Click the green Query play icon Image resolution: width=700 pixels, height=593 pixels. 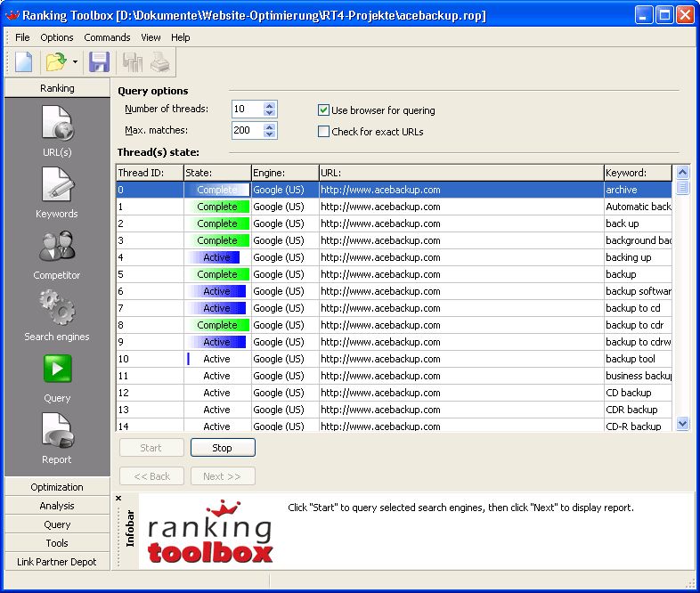57,369
